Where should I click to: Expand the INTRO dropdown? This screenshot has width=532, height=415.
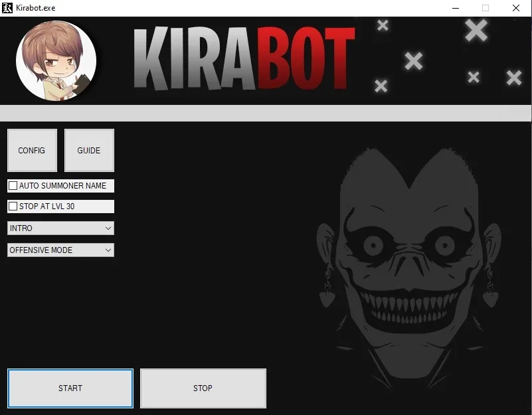click(x=60, y=228)
